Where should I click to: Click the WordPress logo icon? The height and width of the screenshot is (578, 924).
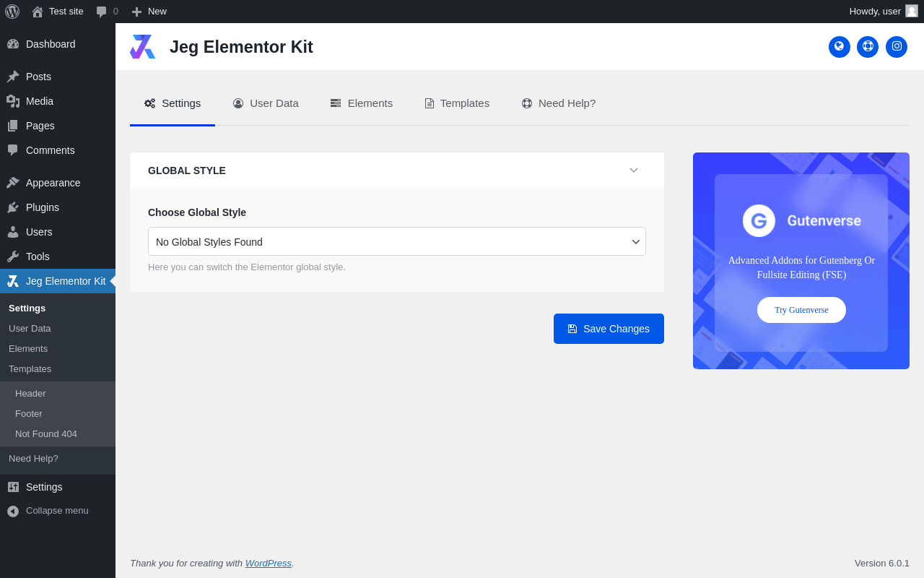(12, 12)
